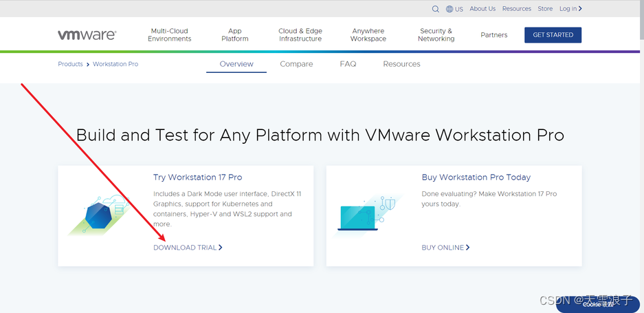Open Anywhere Workspace menu

368,35
